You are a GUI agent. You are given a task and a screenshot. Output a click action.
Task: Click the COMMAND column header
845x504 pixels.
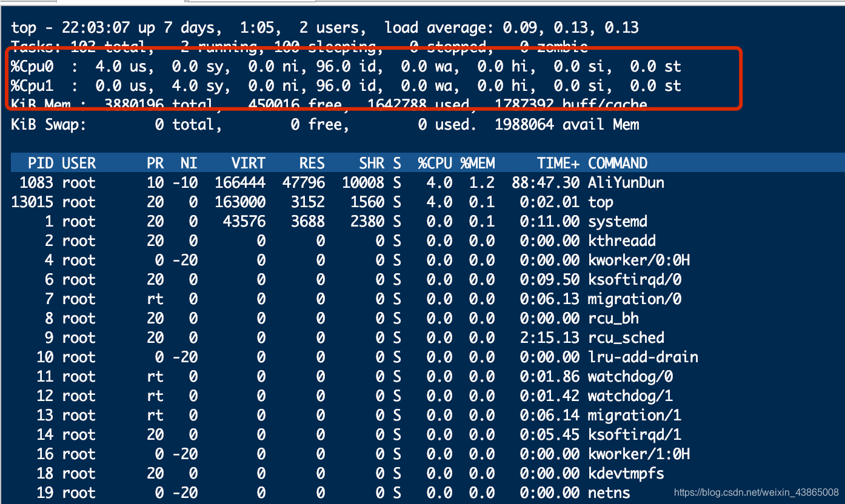618,163
